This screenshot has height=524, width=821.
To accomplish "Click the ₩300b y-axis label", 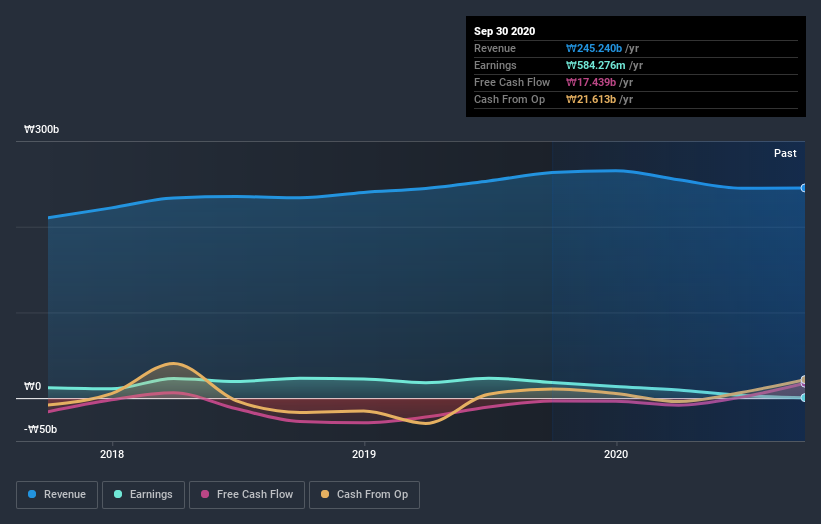I will (41, 129).
